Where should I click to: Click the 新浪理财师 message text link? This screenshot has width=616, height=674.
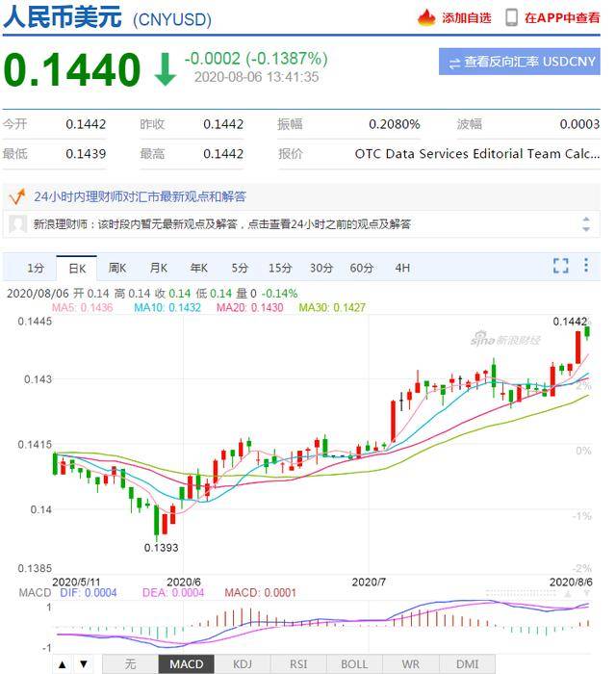(x=222, y=224)
